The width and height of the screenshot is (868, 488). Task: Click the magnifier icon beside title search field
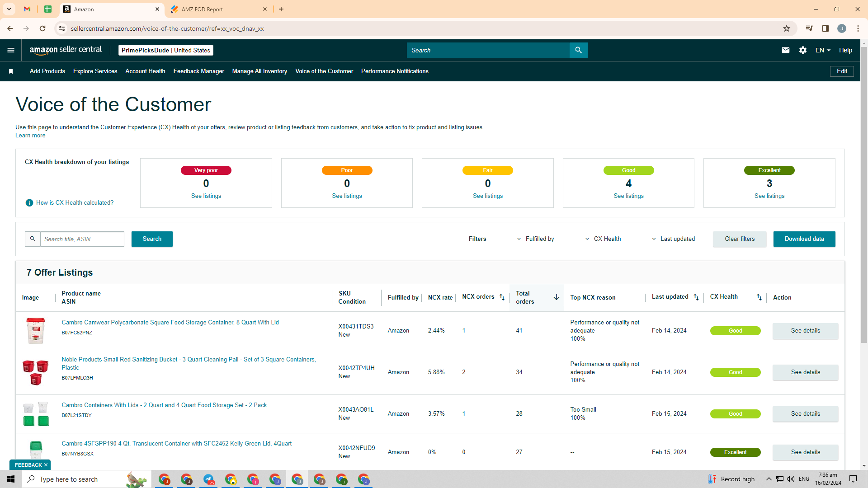(33, 239)
